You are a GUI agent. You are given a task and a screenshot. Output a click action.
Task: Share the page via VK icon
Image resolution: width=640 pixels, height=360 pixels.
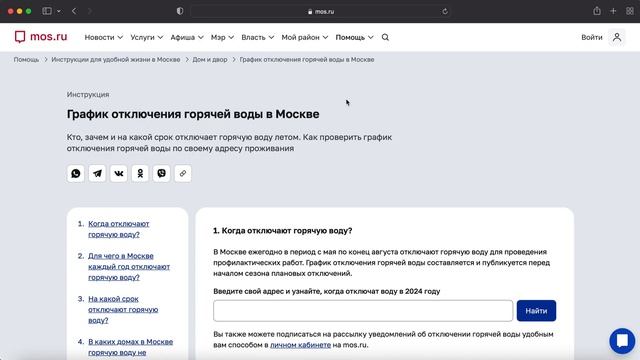click(x=118, y=173)
